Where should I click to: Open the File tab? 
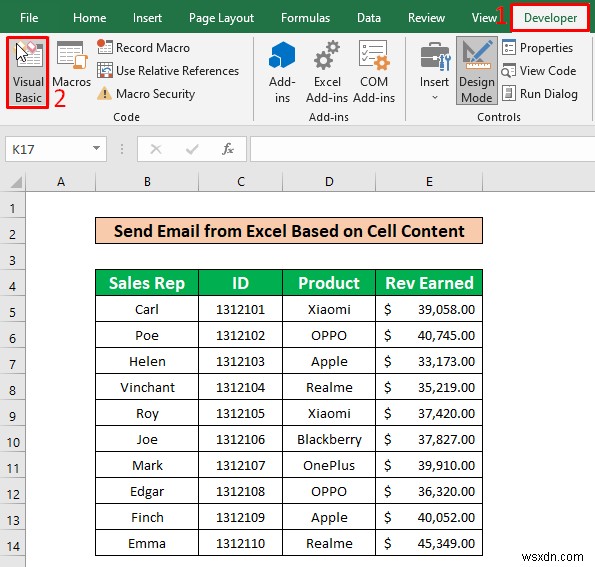(29, 18)
